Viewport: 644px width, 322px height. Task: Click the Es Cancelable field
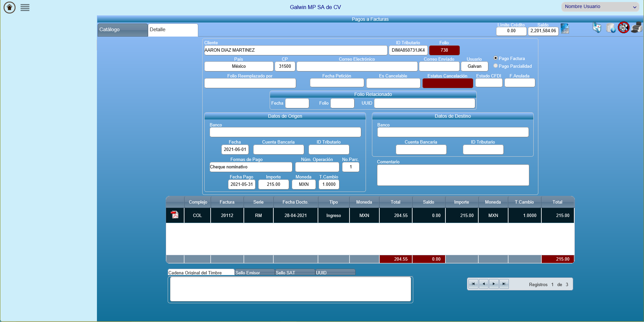click(393, 83)
